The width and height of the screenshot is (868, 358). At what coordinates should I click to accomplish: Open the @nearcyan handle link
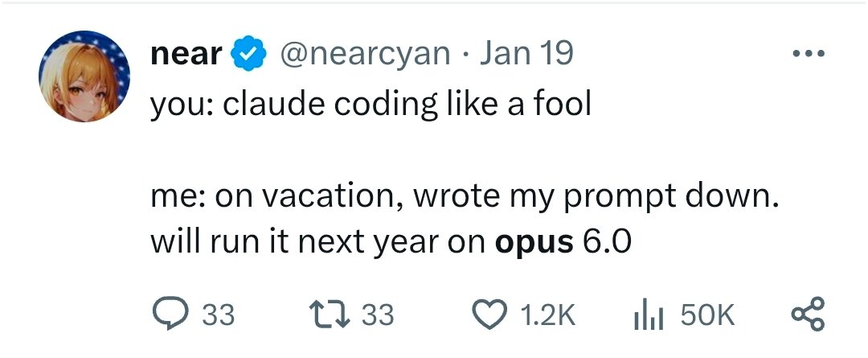coord(363,54)
